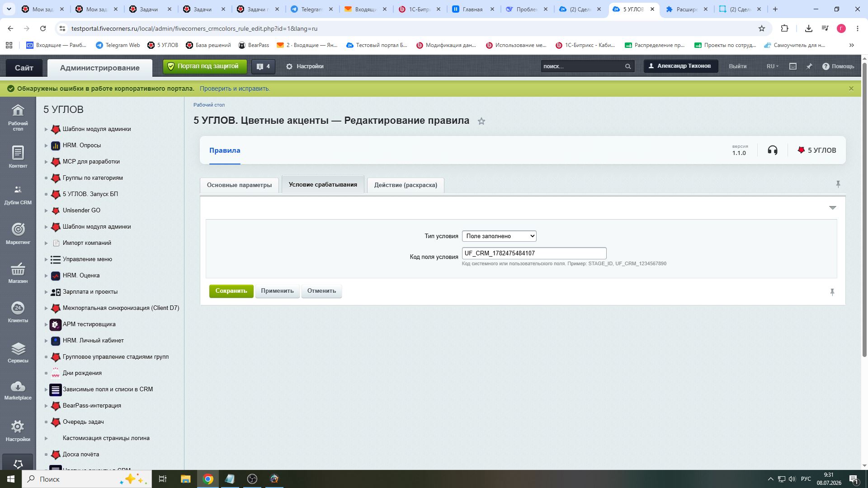Open Очередь задач tree item

click(83, 422)
